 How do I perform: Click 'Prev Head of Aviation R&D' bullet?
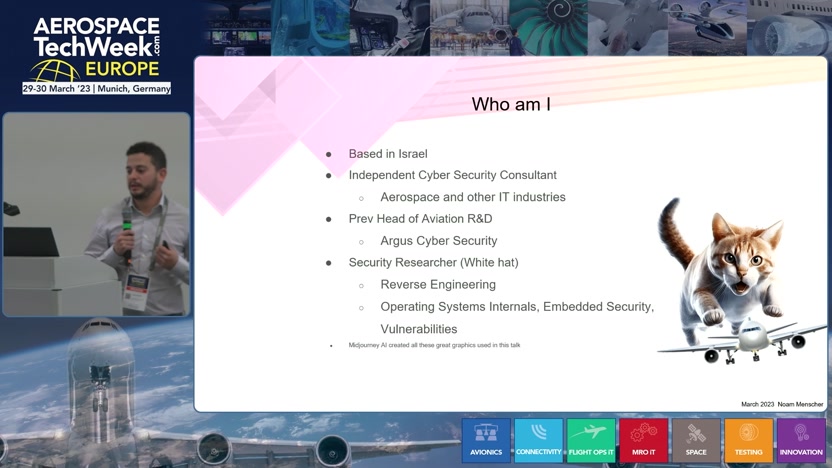pyautogui.click(x=420, y=219)
